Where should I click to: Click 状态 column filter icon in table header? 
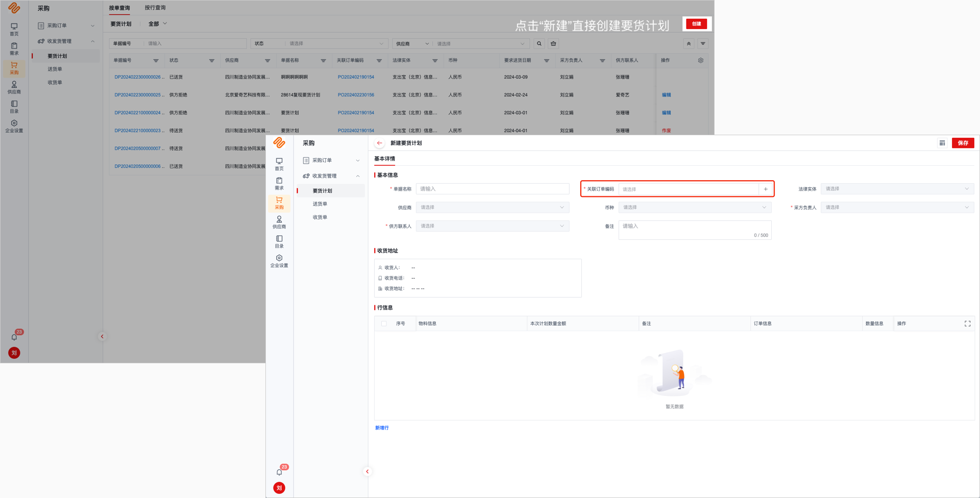pyautogui.click(x=211, y=60)
